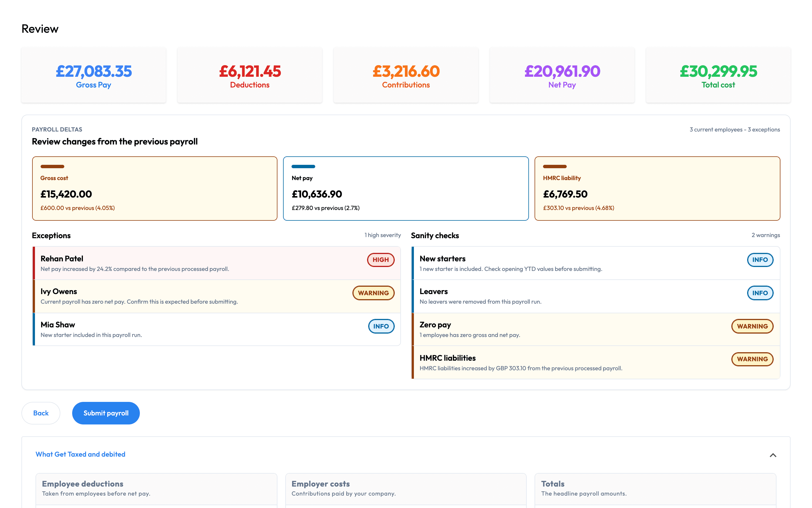Image resolution: width=812 pixels, height=508 pixels.
Task: Click '£303.10 vs previous (4.68%)' text
Action: tap(579, 208)
